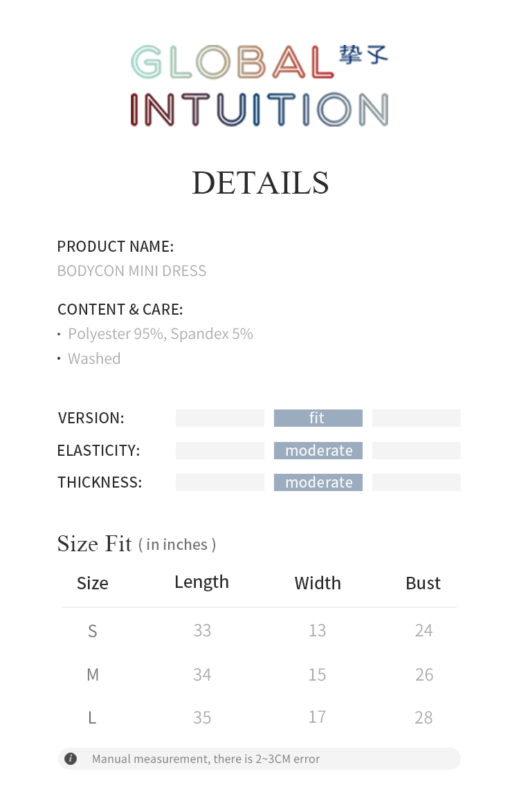Select the highlighted 'fit' version segment

click(318, 418)
